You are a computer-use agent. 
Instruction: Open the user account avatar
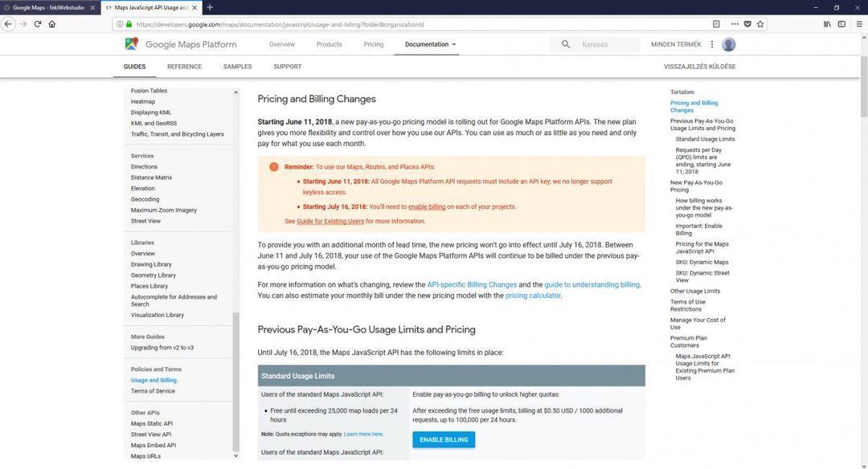[x=728, y=44]
